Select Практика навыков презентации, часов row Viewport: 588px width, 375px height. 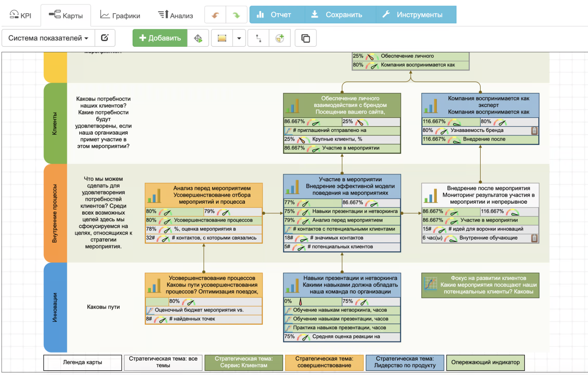pyautogui.click(x=342, y=328)
